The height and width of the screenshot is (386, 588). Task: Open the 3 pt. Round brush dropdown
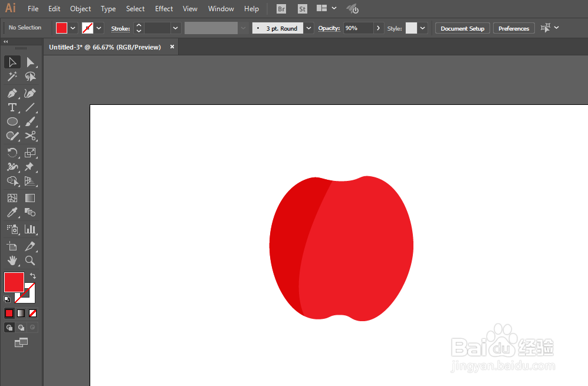click(x=308, y=28)
